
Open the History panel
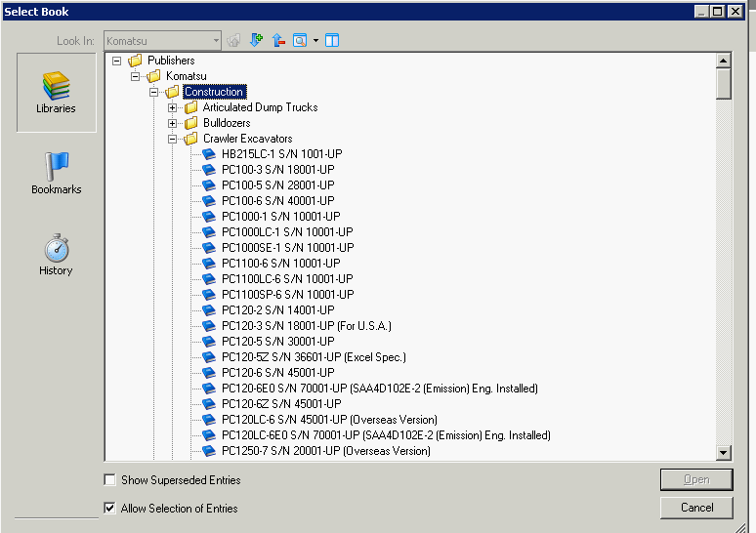click(x=57, y=255)
